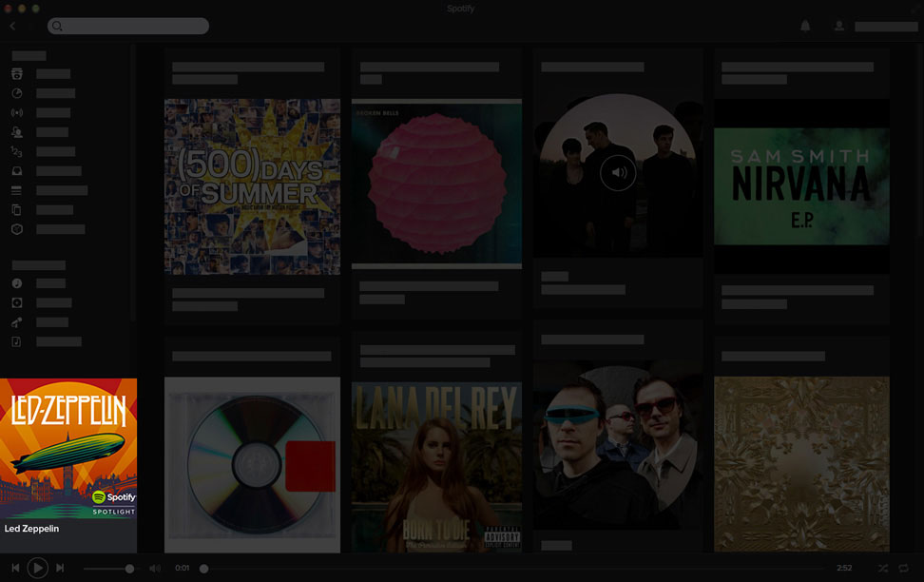Open the Radio section in the sidebar
Viewport: 924px width, 582px height.
point(16,112)
